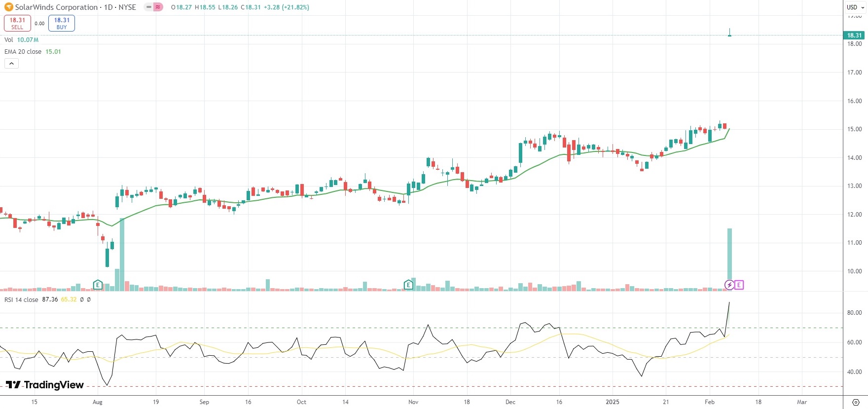Click the pink approximate-data indicator icon
868x409 pixels.
158,7
